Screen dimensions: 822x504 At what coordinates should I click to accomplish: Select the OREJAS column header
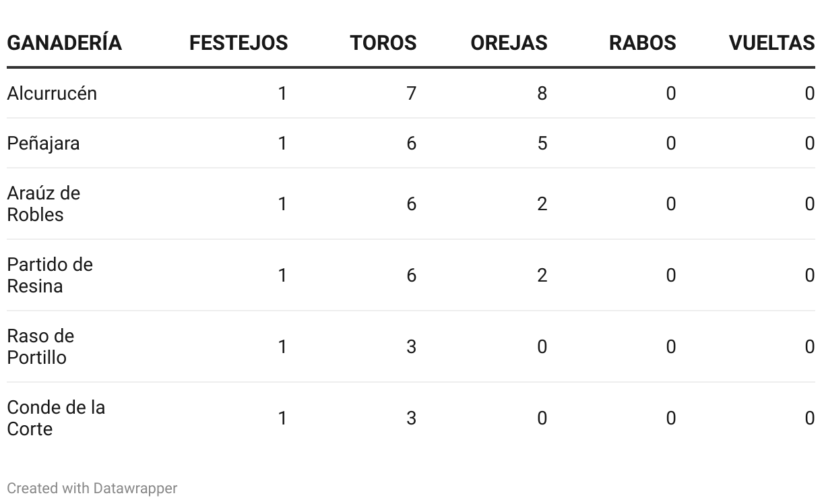click(x=509, y=43)
